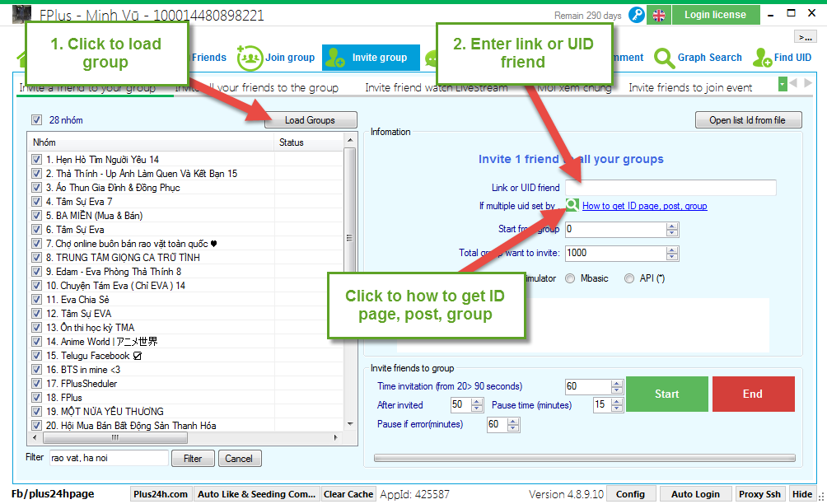Uncheck group '11. Eva Chia Sẻ'
Viewport: 827px width, 504px height.
point(36,300)
